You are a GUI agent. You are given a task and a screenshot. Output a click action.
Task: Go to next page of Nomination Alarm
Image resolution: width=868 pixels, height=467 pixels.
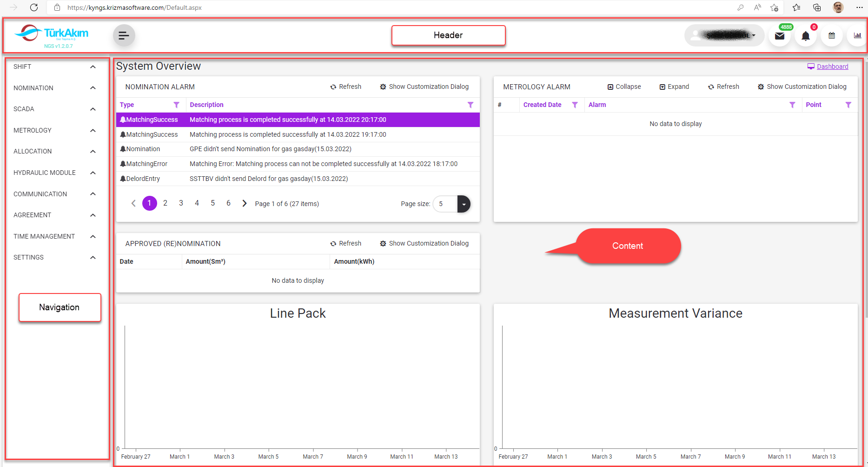pos(245,203)
